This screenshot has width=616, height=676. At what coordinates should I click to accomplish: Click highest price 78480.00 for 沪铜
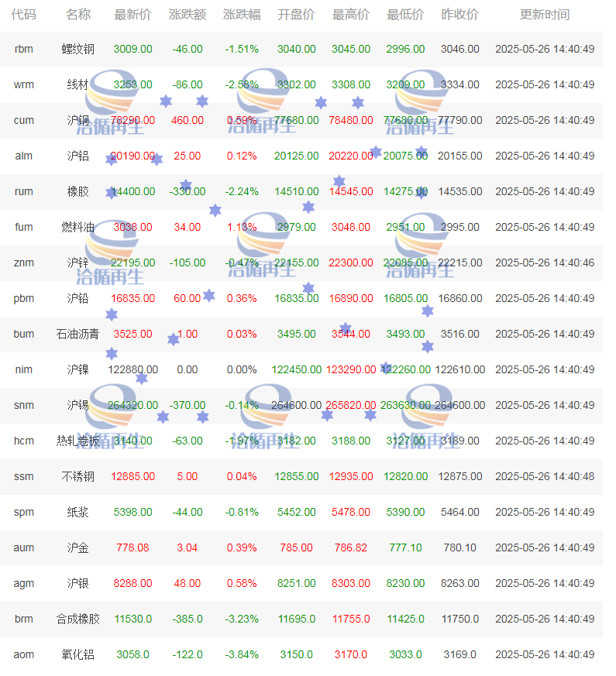[x=351, y=120]
